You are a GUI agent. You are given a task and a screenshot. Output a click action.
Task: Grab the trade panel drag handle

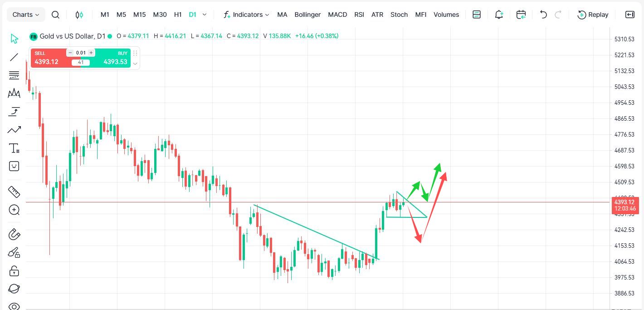pos(135,53)
